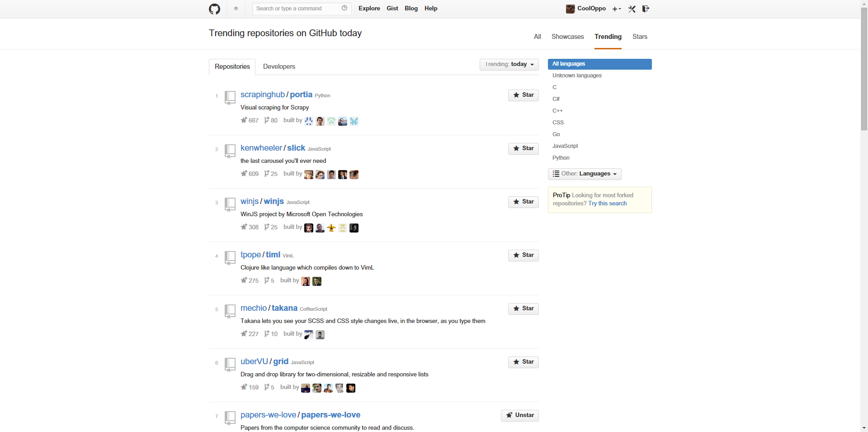Filter trending by CSS language
868x432 pixels.
[600, 123]
